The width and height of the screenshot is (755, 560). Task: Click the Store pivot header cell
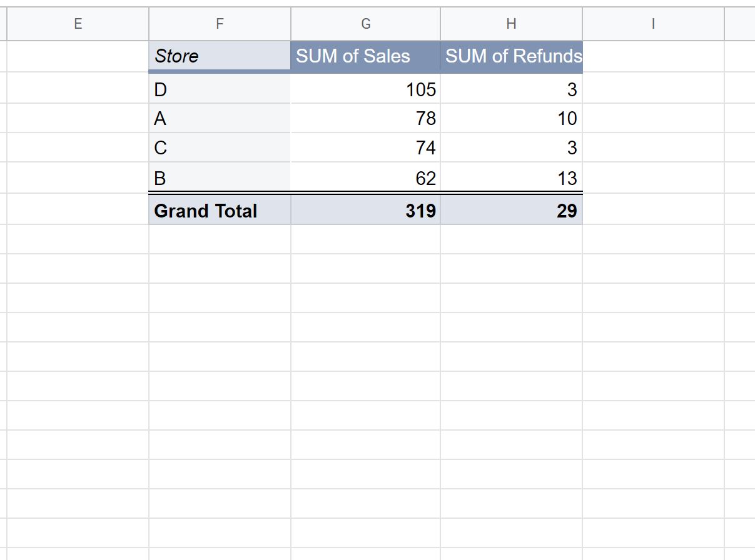coord(220,56)
